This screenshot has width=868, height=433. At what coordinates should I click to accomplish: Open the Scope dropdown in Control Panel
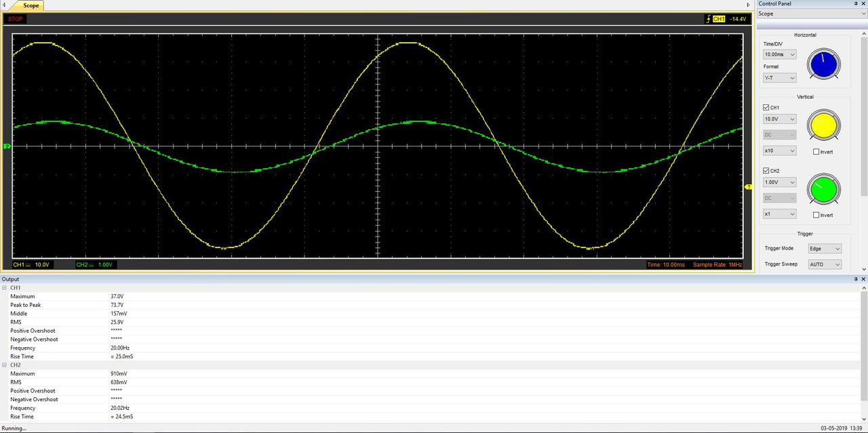click(812, 14)
